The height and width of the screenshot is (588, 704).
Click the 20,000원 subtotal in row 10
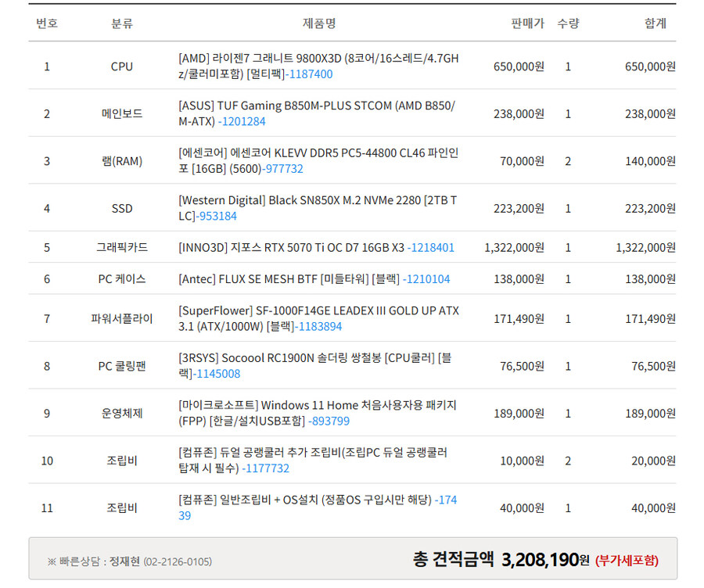[x=654, y=461]
